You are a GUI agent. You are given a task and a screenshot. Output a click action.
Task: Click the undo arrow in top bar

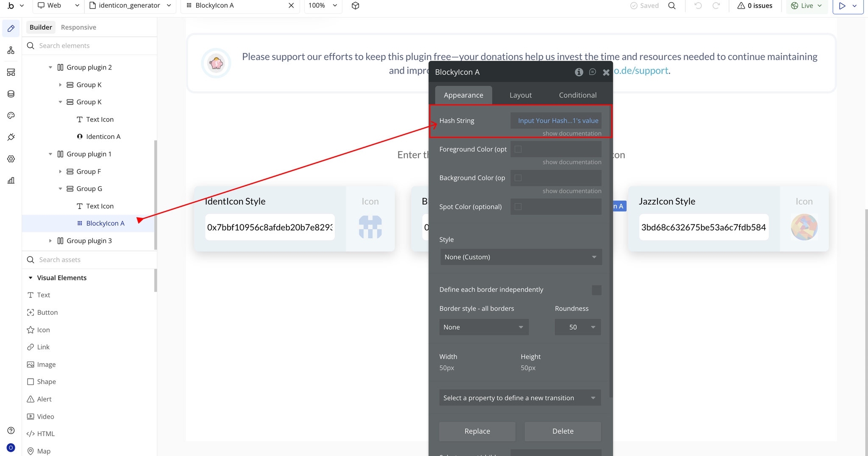tap(698, 6)
